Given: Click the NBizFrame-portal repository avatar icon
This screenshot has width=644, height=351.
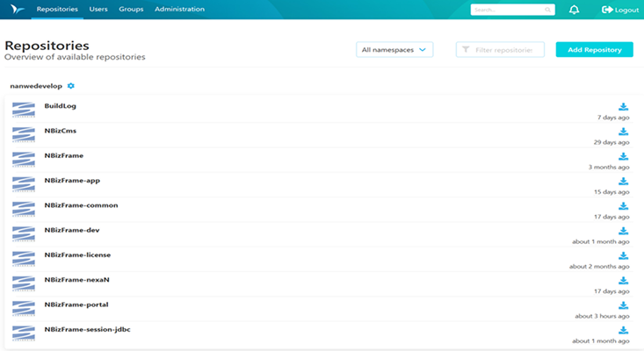Looking at the screenshot, I should (24, 308).
